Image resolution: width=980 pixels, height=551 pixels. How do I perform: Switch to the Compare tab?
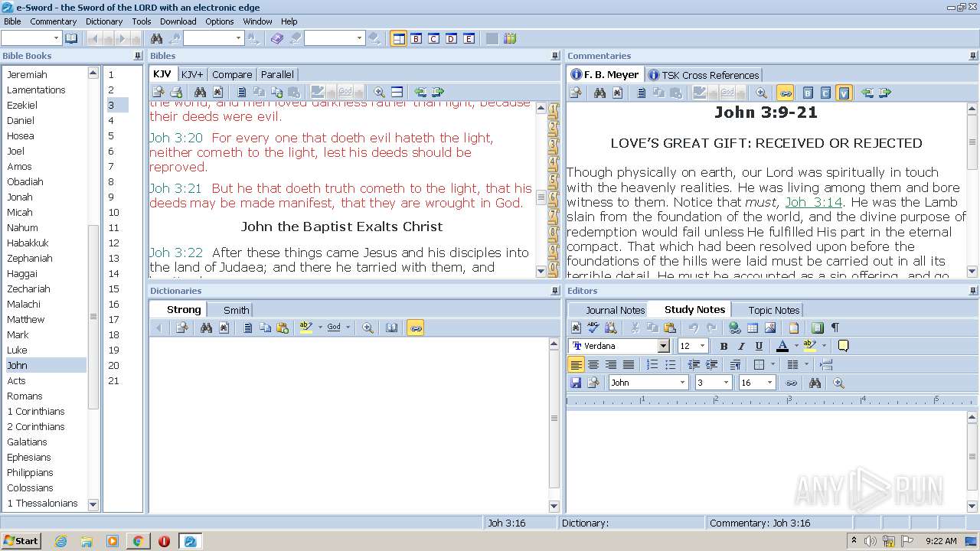coord(232,74)
